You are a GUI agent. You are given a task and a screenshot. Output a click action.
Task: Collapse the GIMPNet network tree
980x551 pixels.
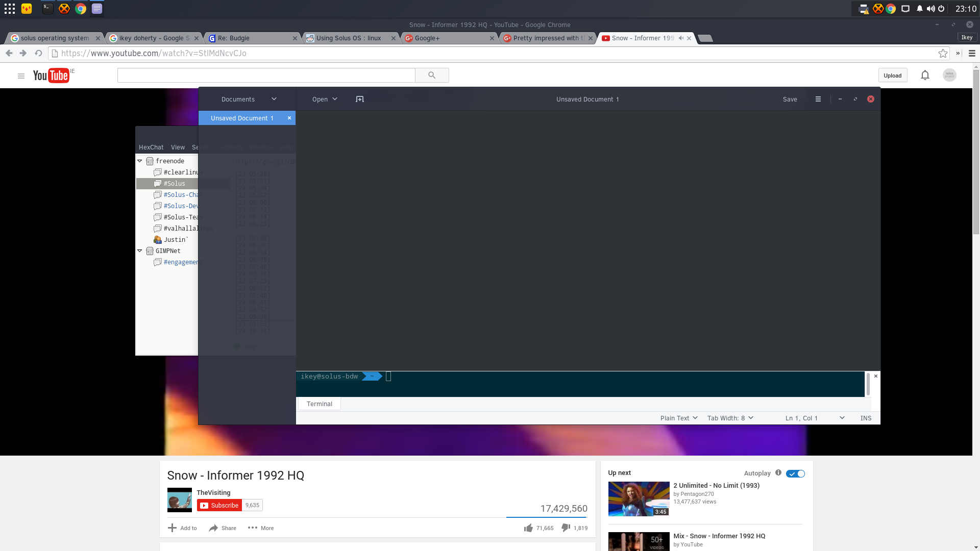point(139,251)
